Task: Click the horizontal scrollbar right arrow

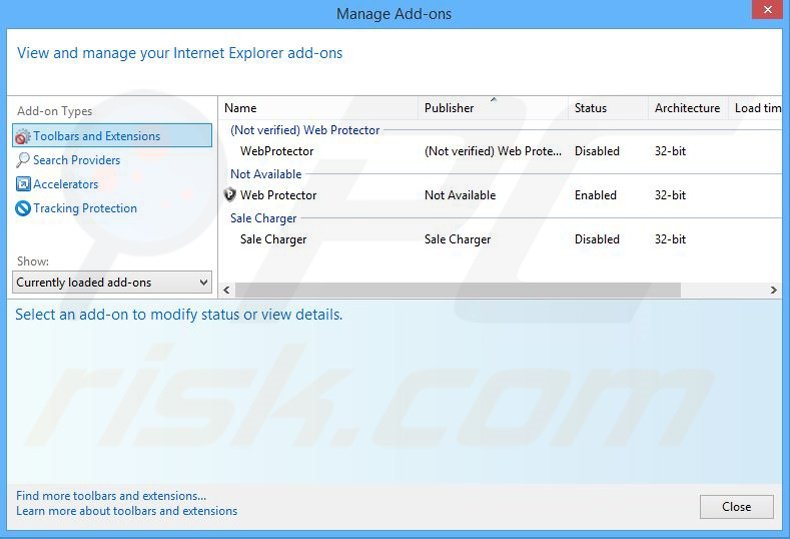Action: pyautogui.click(x=773, y=290)
